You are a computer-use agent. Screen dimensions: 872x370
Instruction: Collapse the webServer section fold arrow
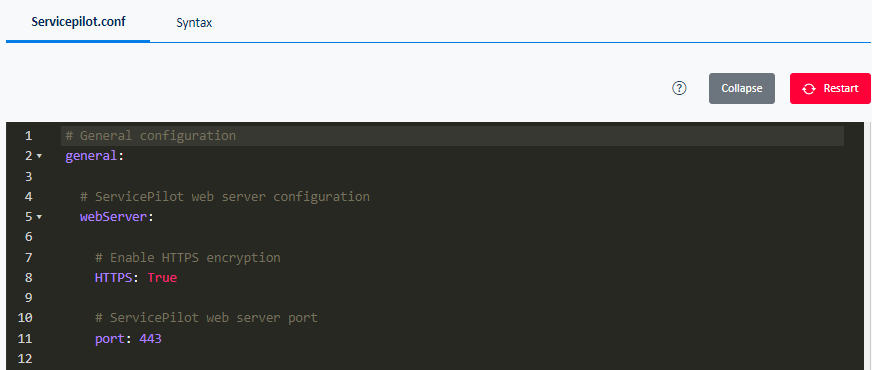pos(39,217)
